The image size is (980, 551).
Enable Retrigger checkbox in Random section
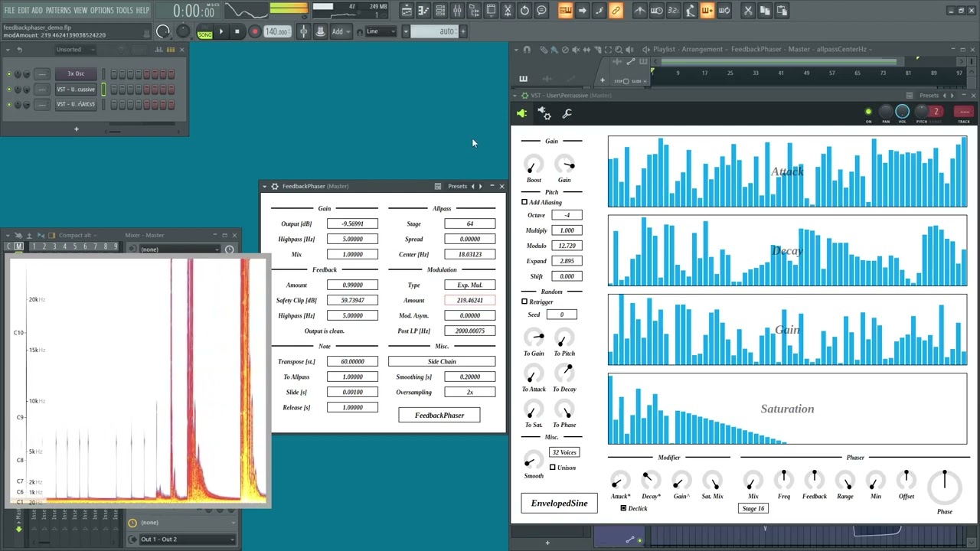pos(524,302)
